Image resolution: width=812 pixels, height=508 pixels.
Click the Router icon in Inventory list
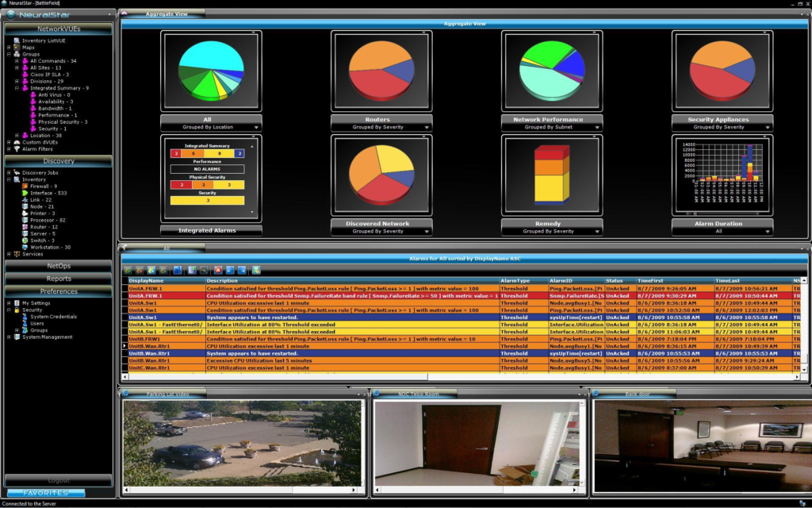click(25, 227)
